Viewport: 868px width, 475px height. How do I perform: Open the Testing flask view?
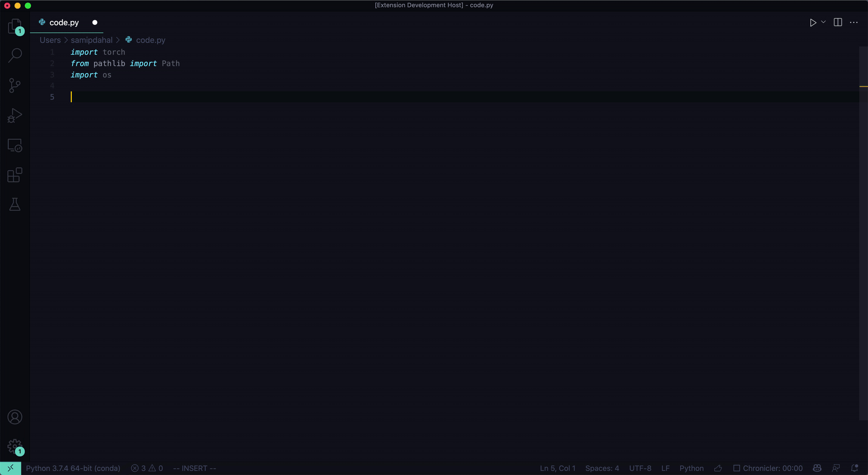[x=15, y=204]
